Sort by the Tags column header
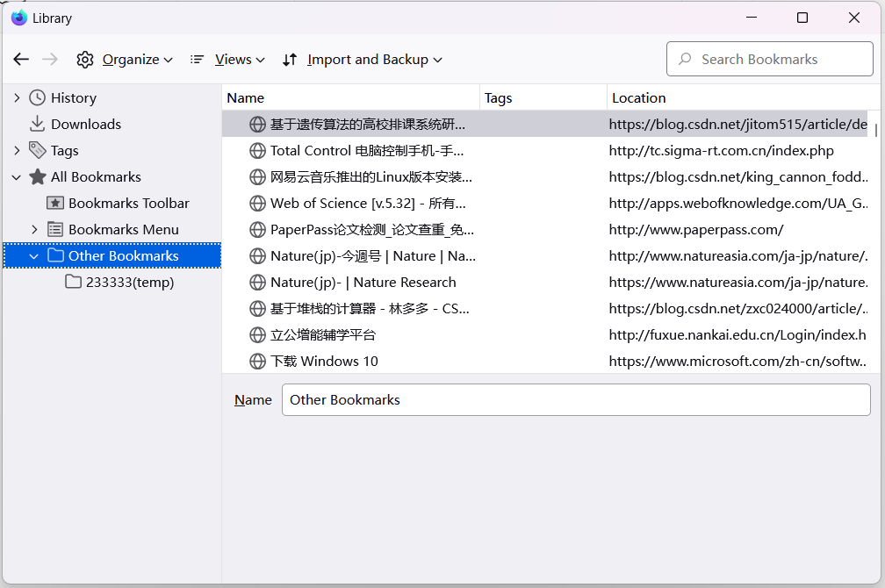Viewport: 885px width, 588px height. point(543,97)
